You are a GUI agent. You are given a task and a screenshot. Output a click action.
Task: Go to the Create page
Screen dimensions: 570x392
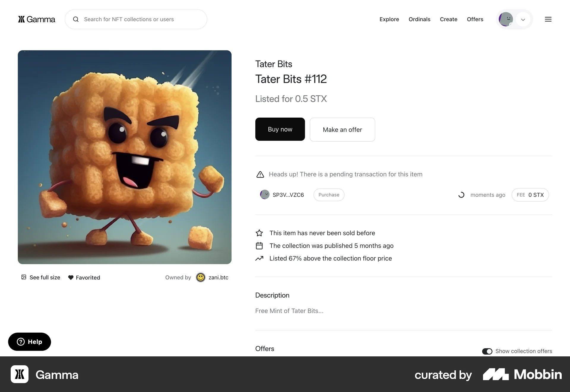click(x=449, y=19)
